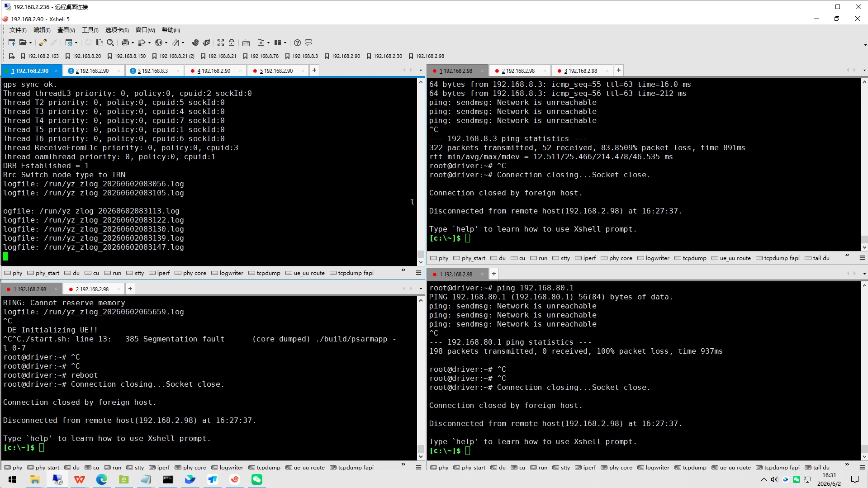Add new tab in bottom-right pane
This screenshot has height=488, width=868.
tap(494, 274)
